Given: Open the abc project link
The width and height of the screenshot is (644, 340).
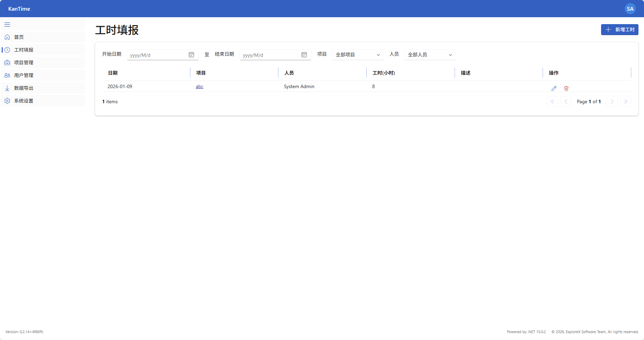Looking at the screenshot, I should point(199,86).
